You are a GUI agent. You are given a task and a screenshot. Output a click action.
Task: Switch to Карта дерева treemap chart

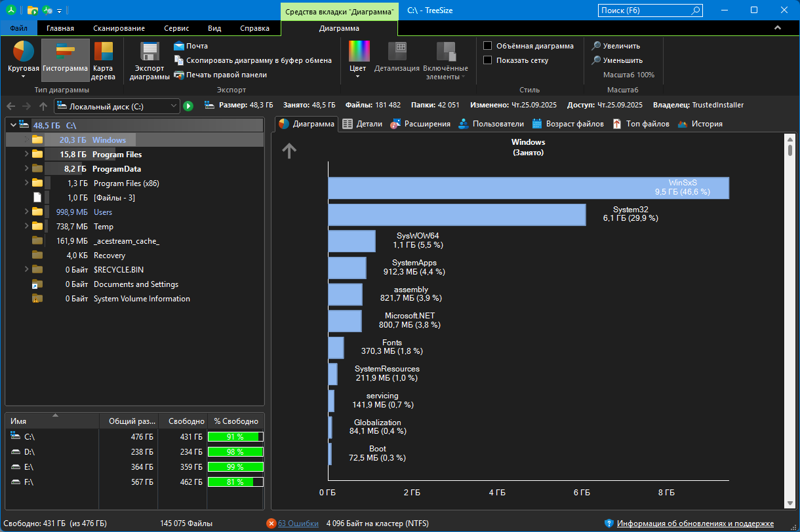103,60
